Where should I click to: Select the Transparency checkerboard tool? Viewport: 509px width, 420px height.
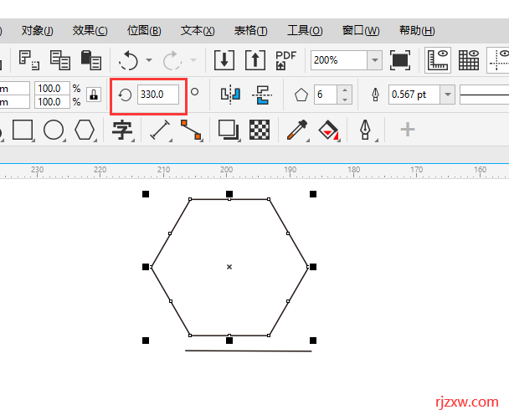260,129
